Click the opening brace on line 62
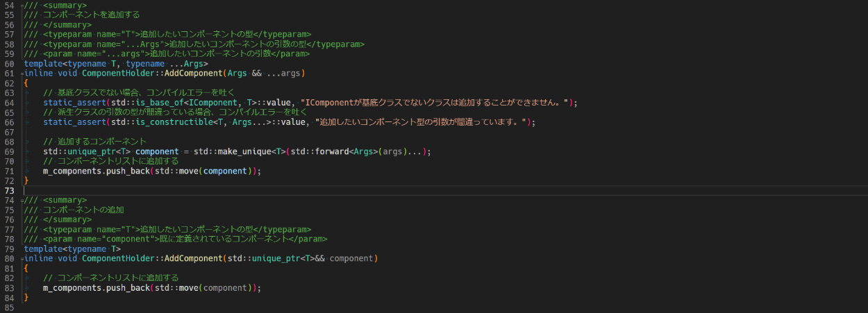 [x=26, y=83]
